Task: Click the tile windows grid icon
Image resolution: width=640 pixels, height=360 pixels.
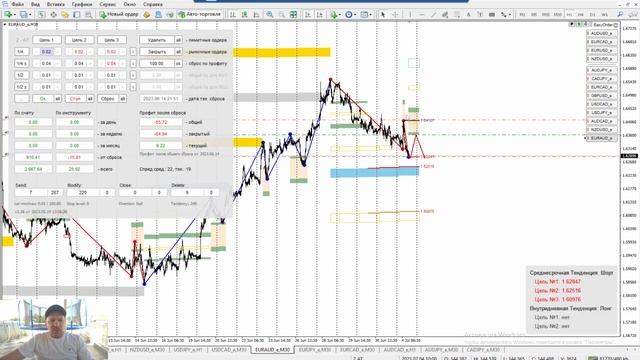Action: coord(293,14)
